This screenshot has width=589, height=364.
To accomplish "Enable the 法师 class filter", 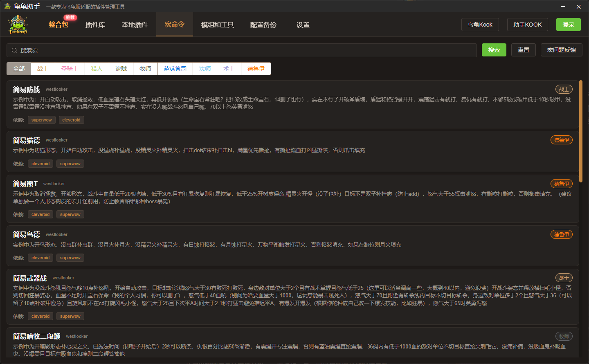I will click(x=205, y=69).
